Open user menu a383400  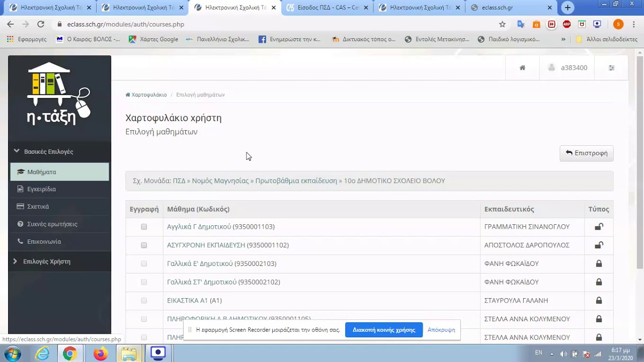567,68
